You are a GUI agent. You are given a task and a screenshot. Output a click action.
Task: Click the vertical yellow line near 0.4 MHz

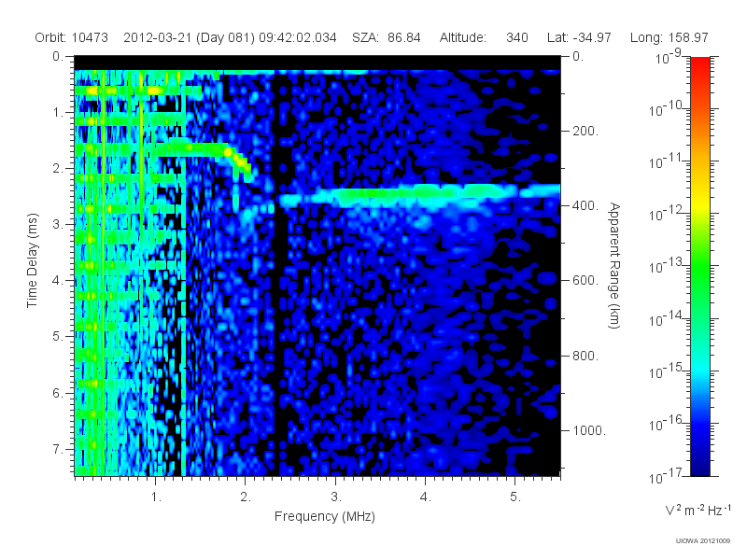coord(103,273)
